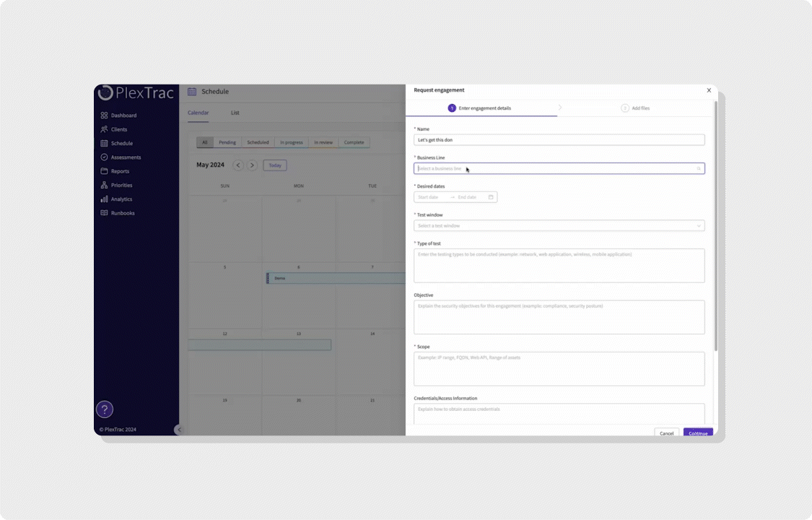Click the Objective text area
812x520 pixels.
pyautogui.click(x=559, y=318)
